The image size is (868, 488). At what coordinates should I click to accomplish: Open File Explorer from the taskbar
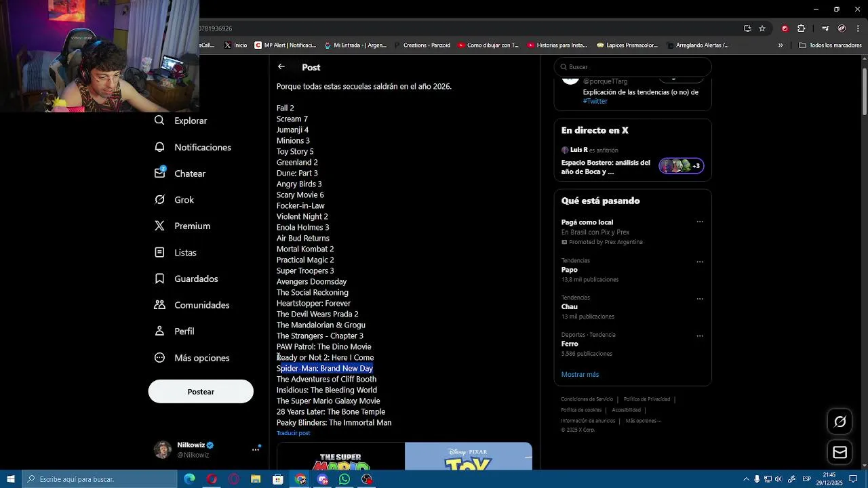(256, 479)
